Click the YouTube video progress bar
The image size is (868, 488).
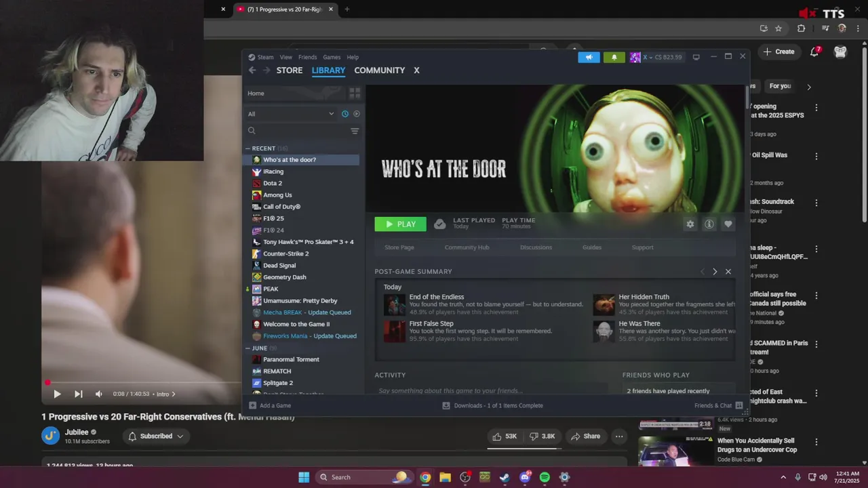tap(142, 383)
